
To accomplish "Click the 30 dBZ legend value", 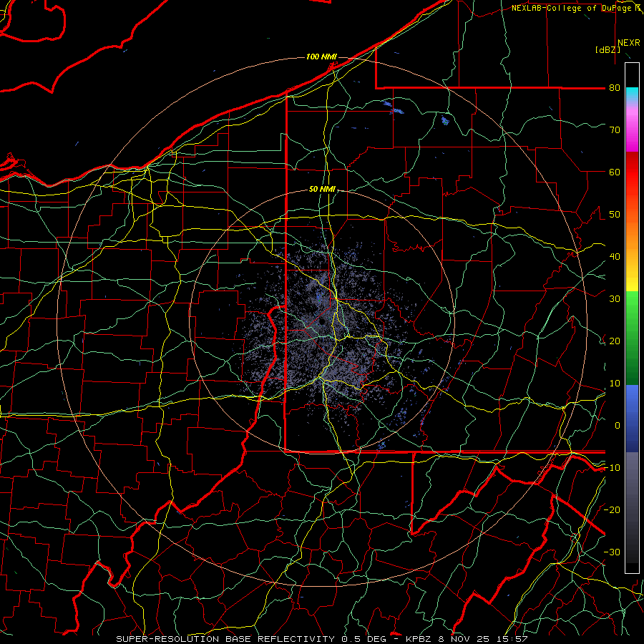I will pyautogui.click(x=615, y=299).
